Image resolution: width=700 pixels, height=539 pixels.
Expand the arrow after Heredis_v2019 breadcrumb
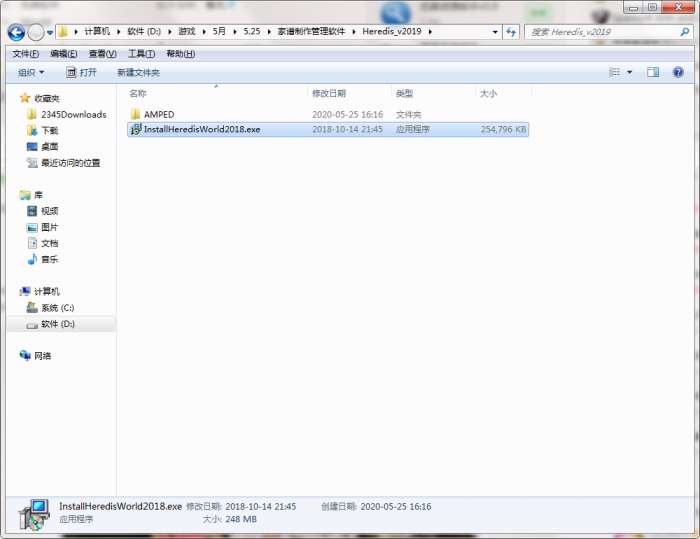click(430, 32)
